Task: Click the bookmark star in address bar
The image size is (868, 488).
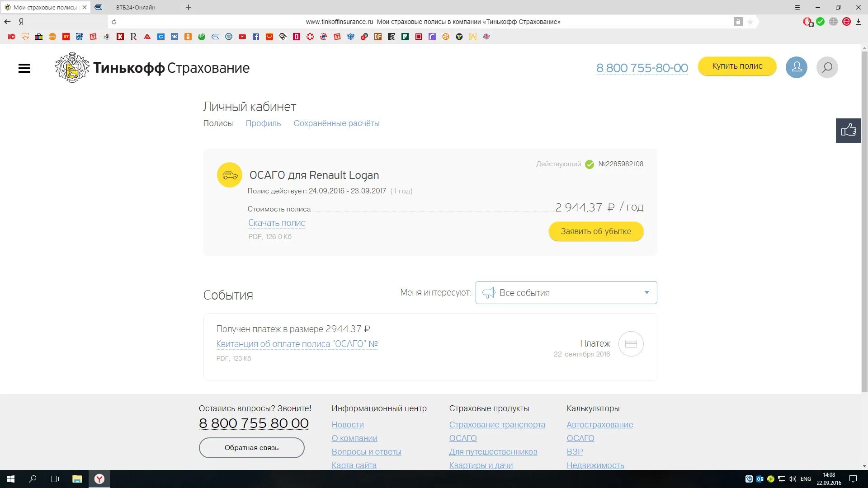Action: click(750, 22)
